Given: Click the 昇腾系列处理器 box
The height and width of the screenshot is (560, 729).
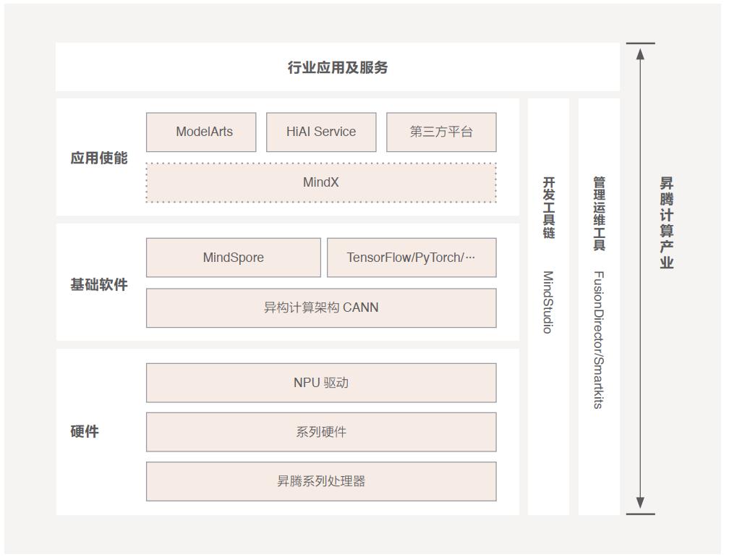Looking at the screenshot, I should (321, 481).
